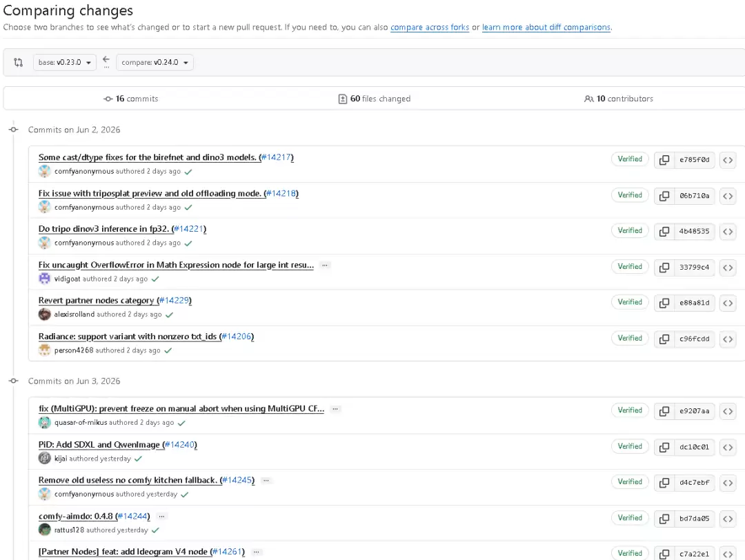
Task: Browse repository at commit 06b710a
Action: tap(728, 196)
